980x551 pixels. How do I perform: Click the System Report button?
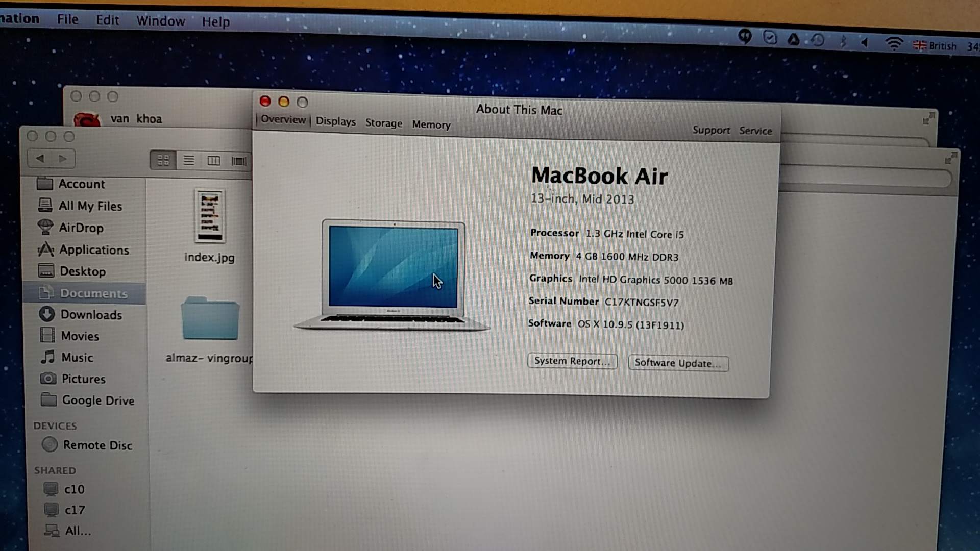pos(572,361)
